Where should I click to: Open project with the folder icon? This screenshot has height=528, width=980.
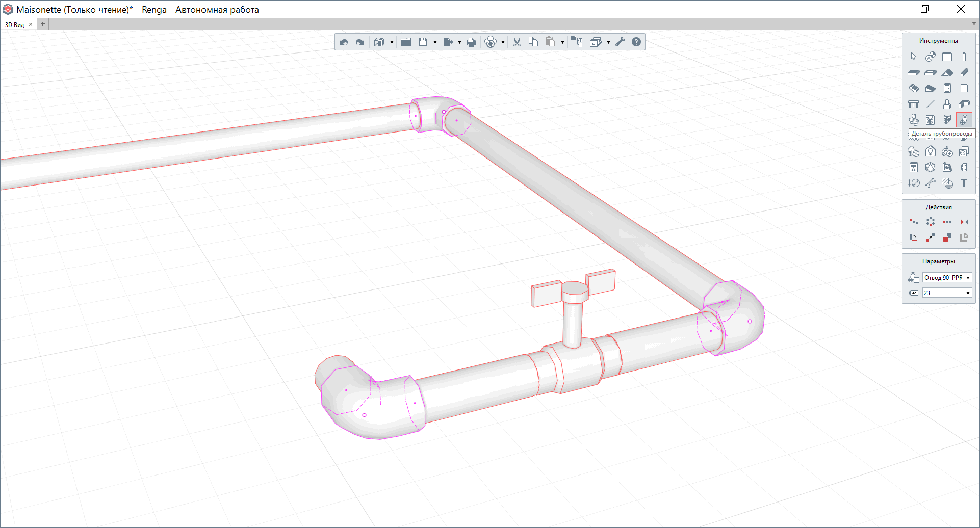tap(406, 42)
